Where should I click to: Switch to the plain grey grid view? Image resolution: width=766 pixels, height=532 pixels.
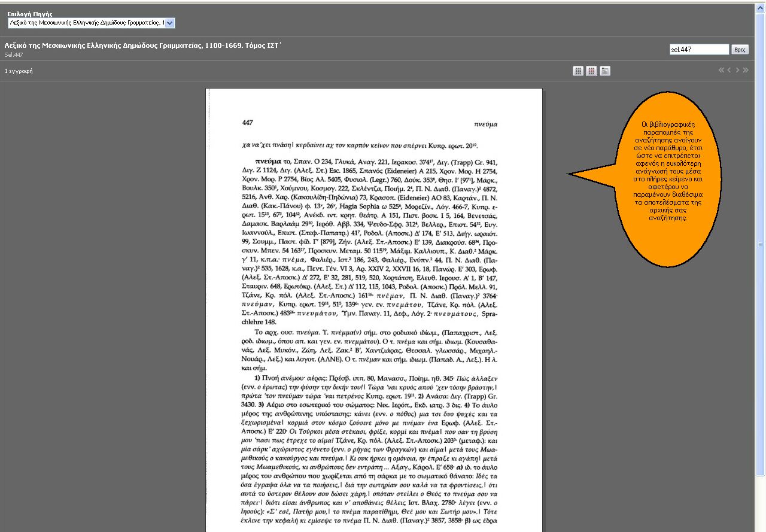578,71
